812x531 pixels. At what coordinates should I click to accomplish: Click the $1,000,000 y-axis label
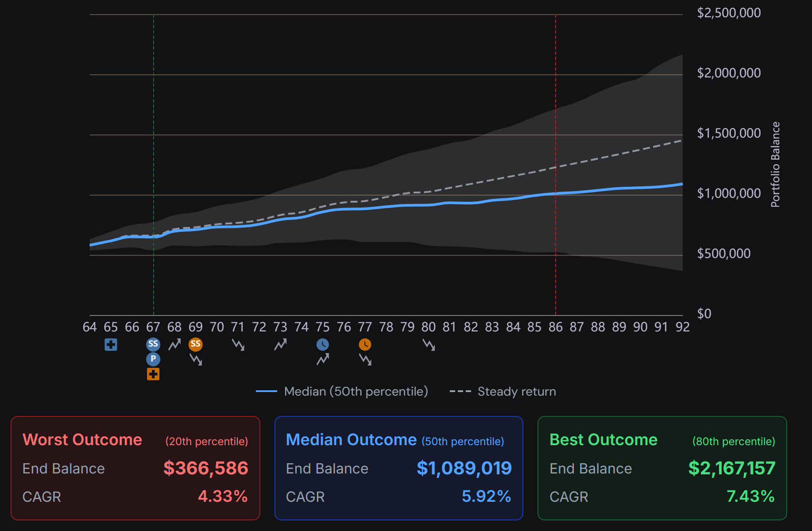tap(729, 193)
